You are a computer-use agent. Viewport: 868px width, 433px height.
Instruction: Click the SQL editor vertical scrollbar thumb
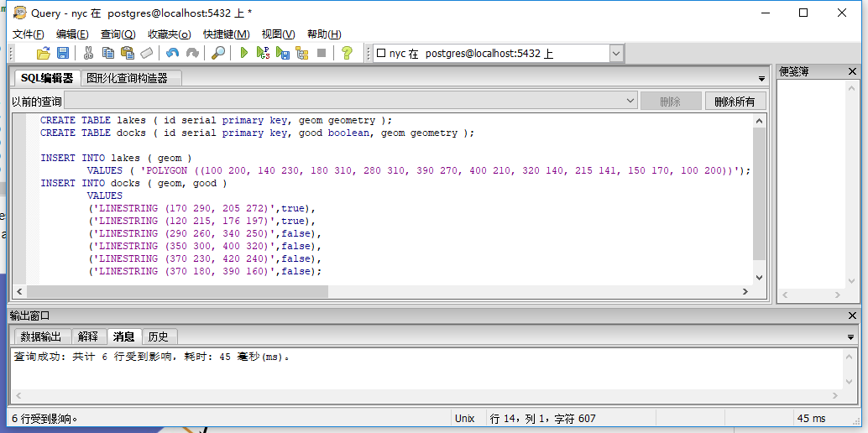[759, 193]
